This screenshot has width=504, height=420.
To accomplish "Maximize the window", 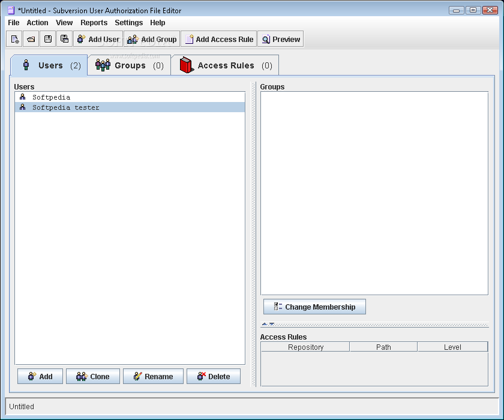I will [473, 10].
